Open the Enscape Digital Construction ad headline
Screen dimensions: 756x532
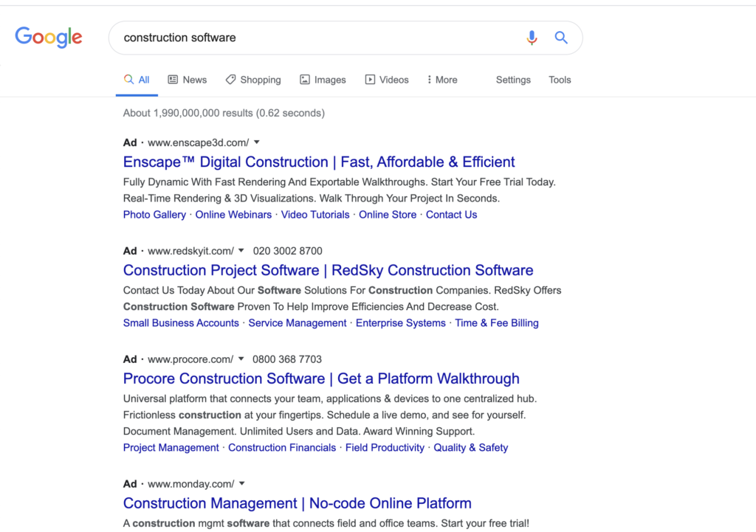[x=319, y=162]
